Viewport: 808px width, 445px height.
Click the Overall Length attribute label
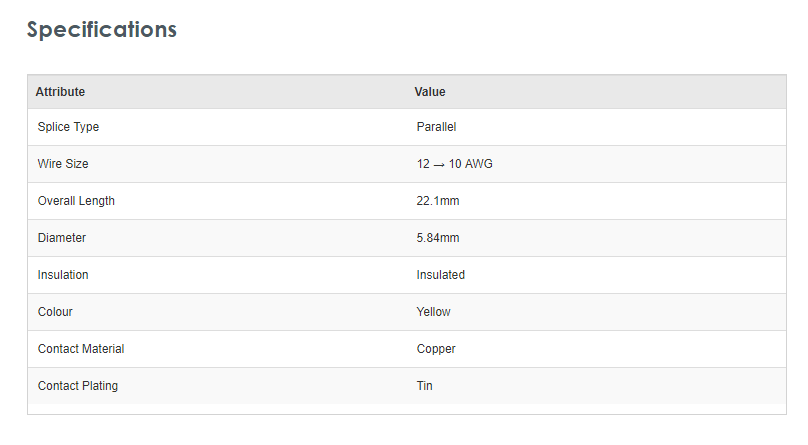coord(76,201)
